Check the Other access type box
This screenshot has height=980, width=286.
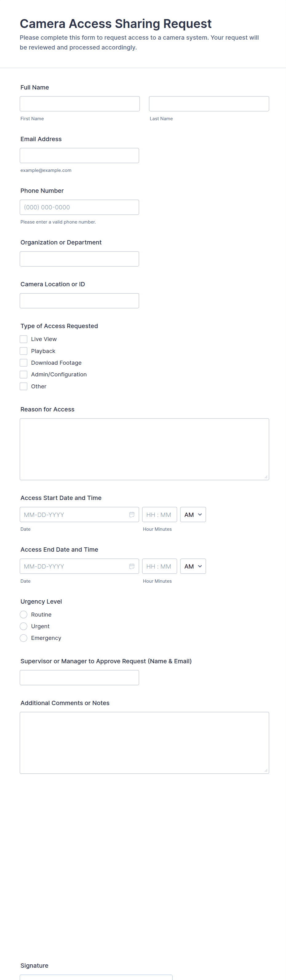coord(24,387)
